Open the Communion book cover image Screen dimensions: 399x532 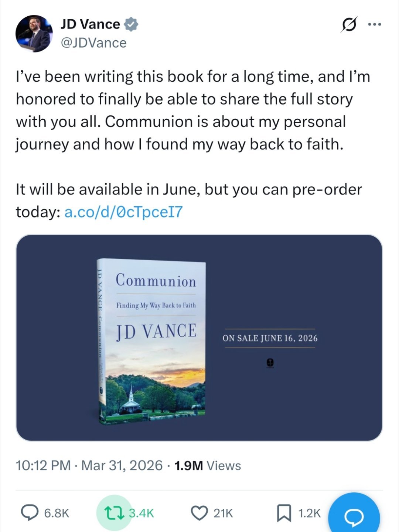point(152,340)
